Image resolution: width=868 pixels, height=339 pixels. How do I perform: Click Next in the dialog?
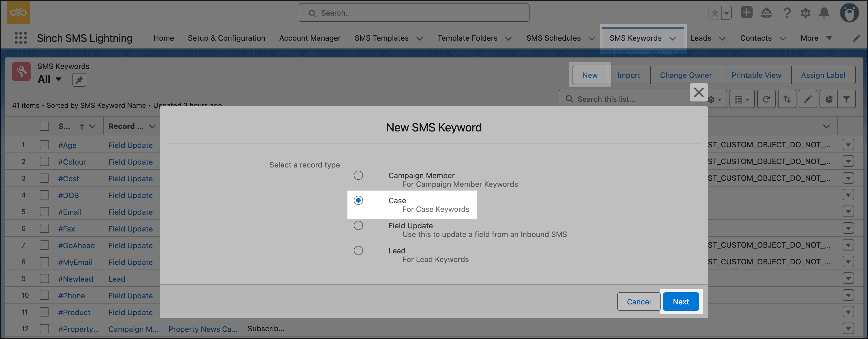coord(681,302)
